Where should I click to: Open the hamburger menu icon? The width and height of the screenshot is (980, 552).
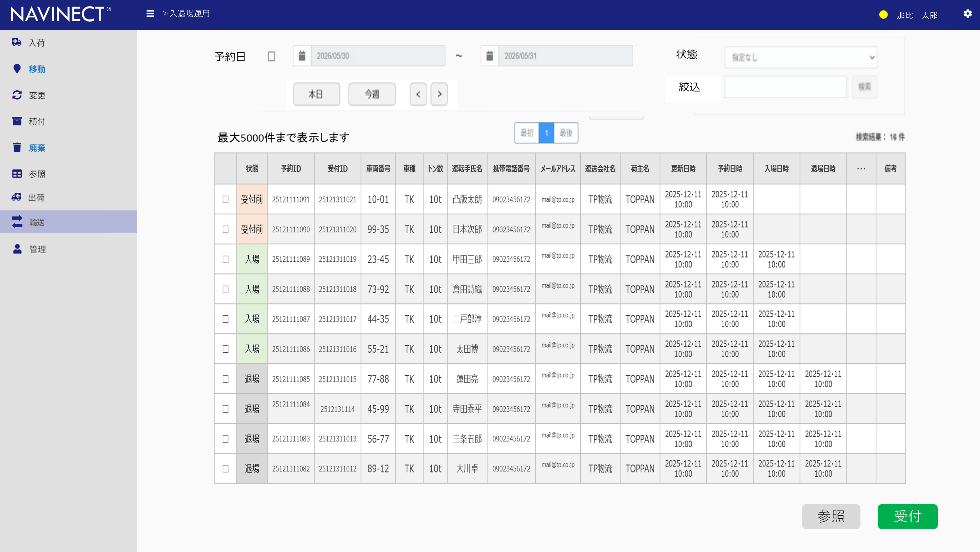[150, 14]
